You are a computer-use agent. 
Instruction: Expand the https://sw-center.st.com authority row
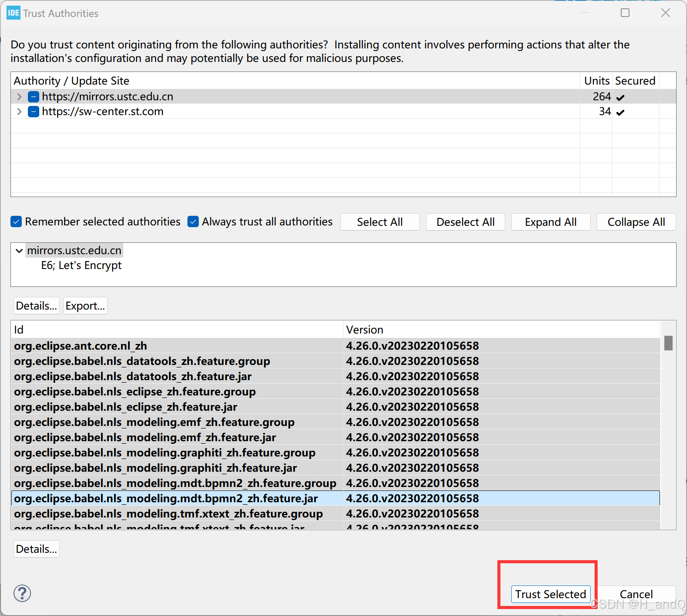pos(19,112)
